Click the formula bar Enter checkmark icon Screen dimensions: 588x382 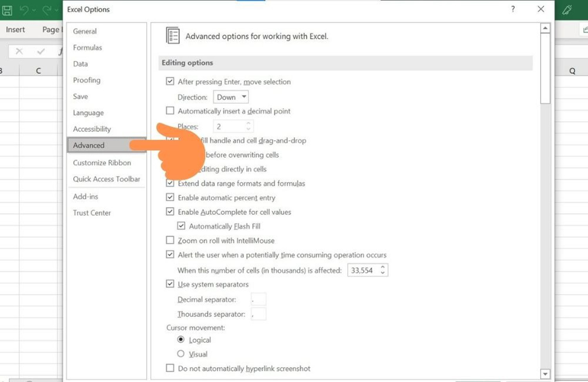[41, 51]
